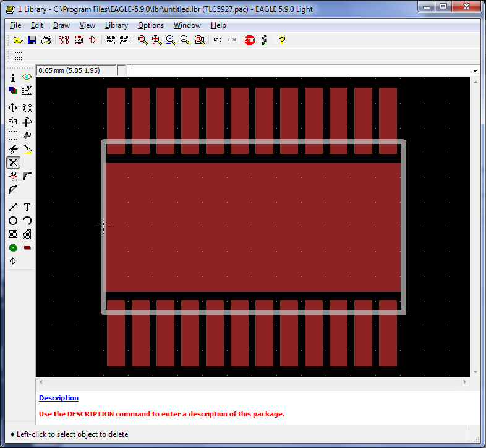This screenshot has width=486, height=448.
Task: Click the horizontal scrollbar right arrow
Action: tap(464, 382)
